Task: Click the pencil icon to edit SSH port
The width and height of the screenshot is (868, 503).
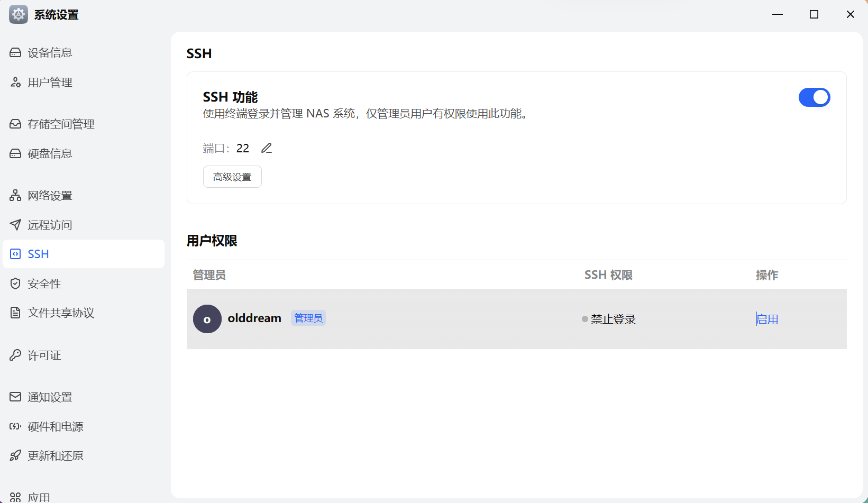Action: pyautogui.click(x=267, y=148)
